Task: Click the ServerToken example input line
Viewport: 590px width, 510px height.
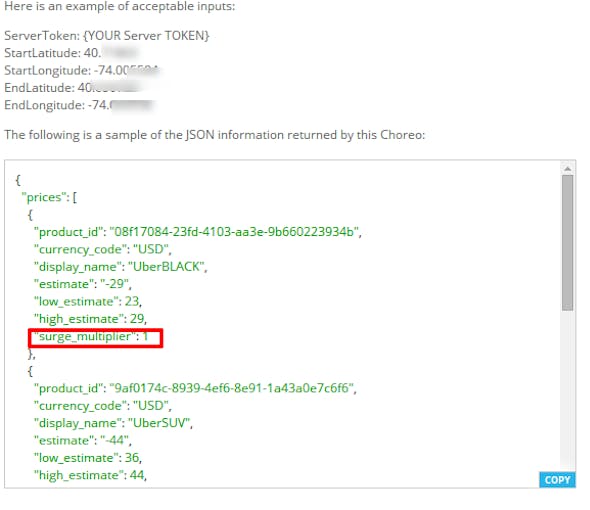Action: [x=106, y=35]
